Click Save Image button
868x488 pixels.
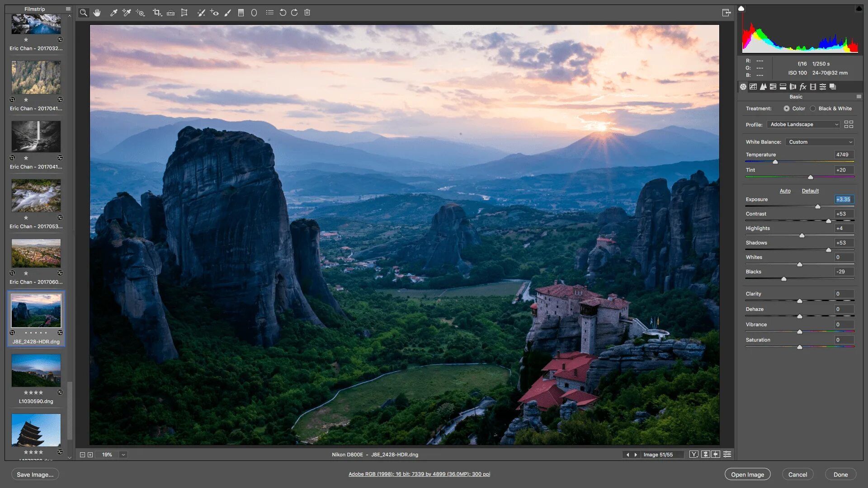click(x=35, y=474)
